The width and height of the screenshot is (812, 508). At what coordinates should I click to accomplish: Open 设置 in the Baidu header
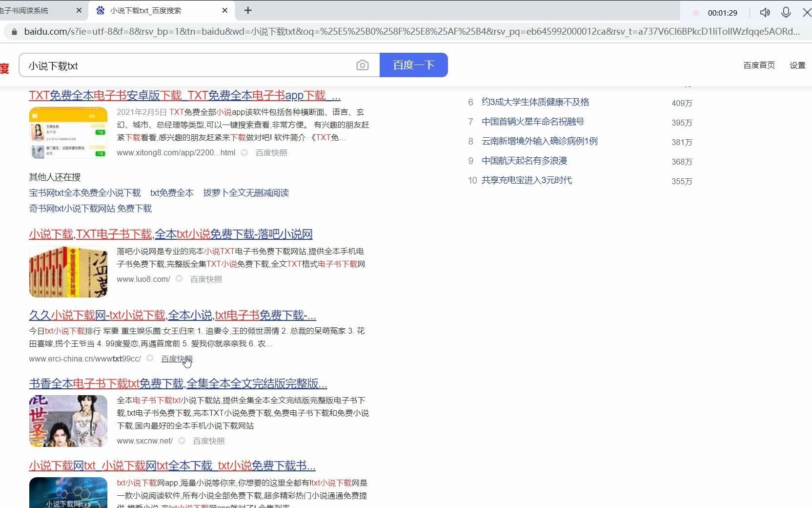[797, 65]
